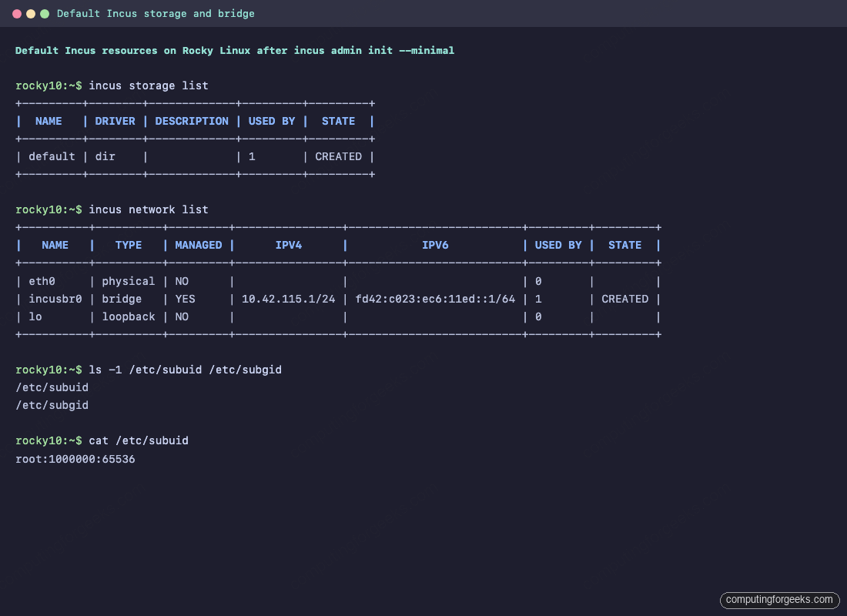Click the TYPE column header

pos(129,245)
